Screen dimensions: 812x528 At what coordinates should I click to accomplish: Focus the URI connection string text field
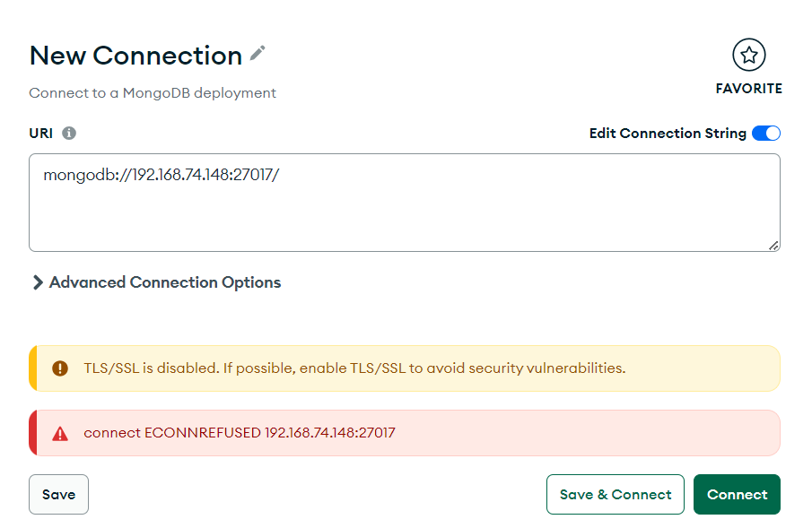pos(405,203)
